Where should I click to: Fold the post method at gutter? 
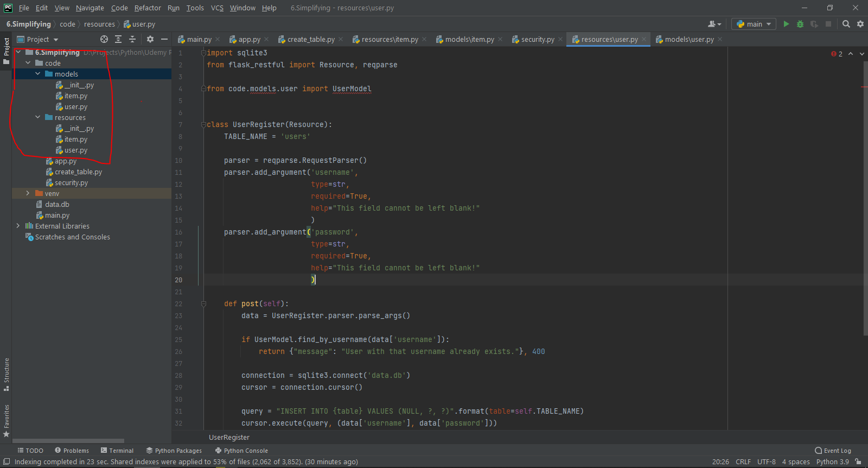click(203, 303)
